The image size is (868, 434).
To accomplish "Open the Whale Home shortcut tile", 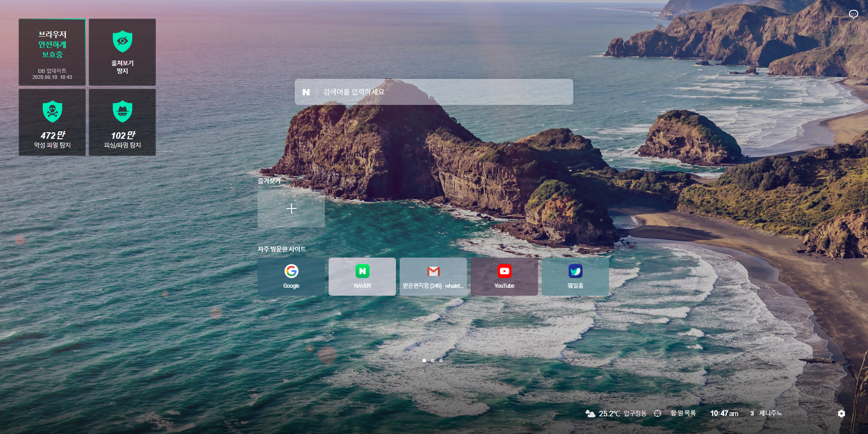I will (575, 277).
